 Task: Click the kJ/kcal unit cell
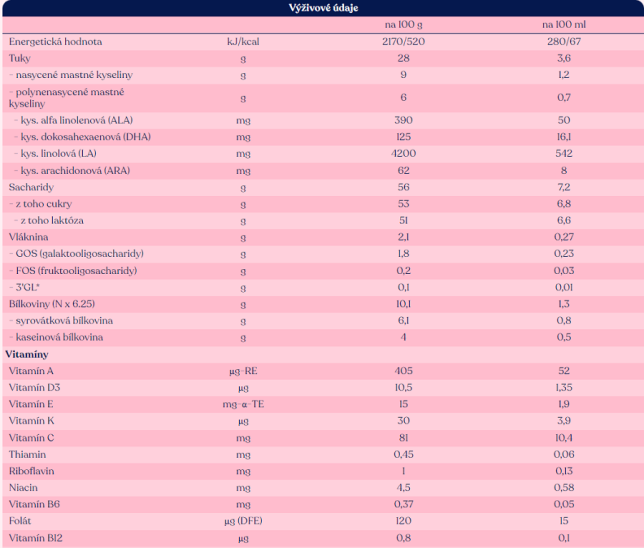[243, 42]
